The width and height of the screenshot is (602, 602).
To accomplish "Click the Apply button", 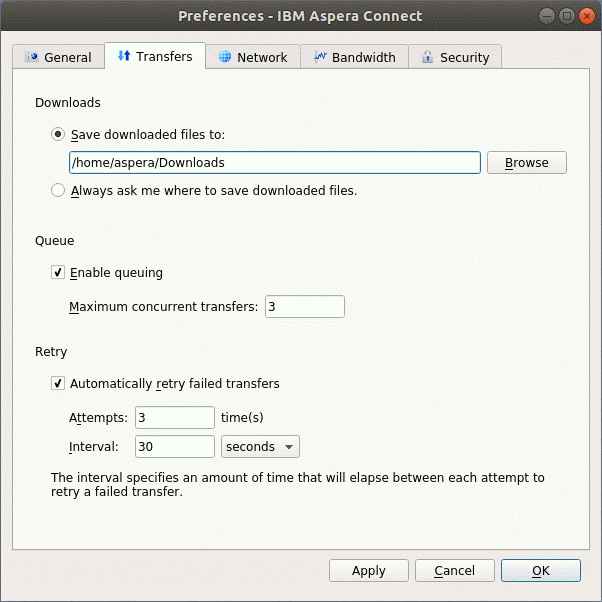I will (x=368, y=570).
